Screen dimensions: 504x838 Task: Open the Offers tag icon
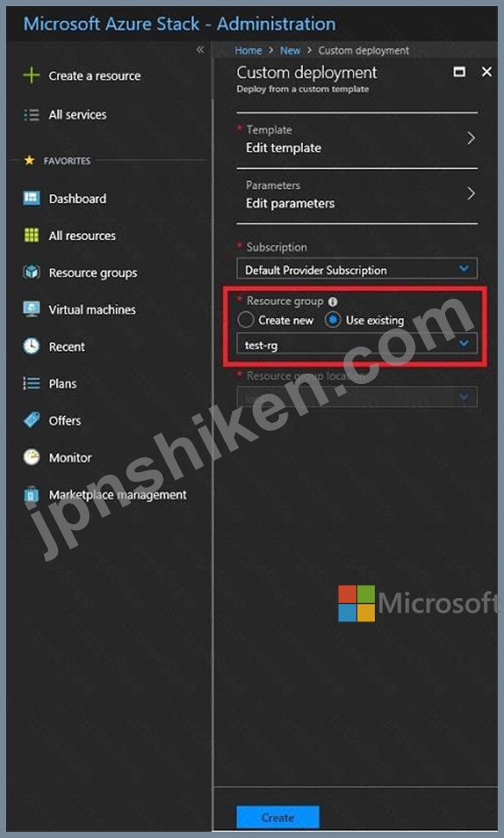click(31, 420)
